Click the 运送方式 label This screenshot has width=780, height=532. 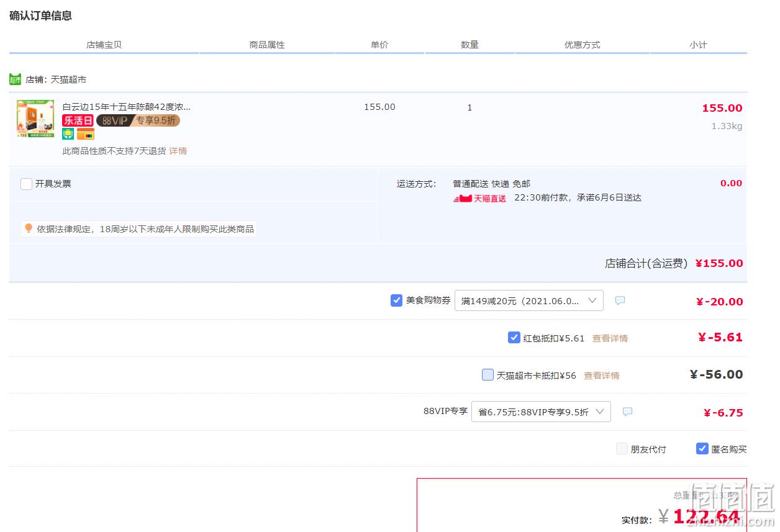pos(417,184)
